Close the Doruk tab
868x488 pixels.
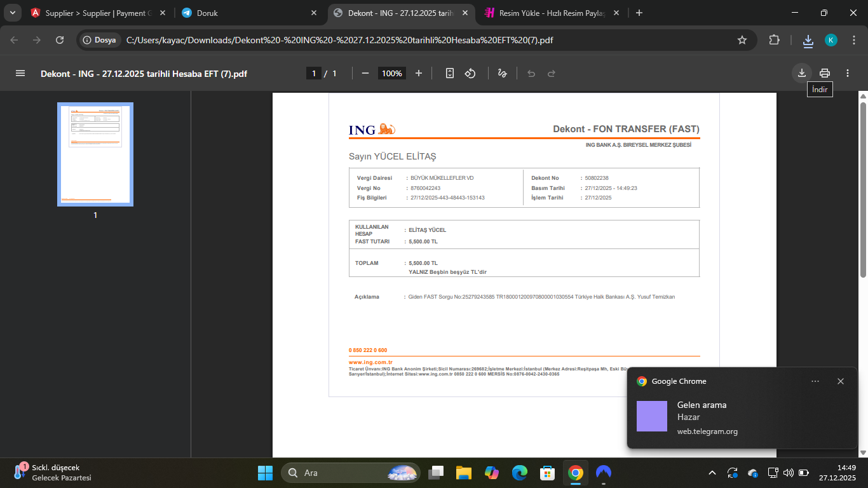pos(314,13)
